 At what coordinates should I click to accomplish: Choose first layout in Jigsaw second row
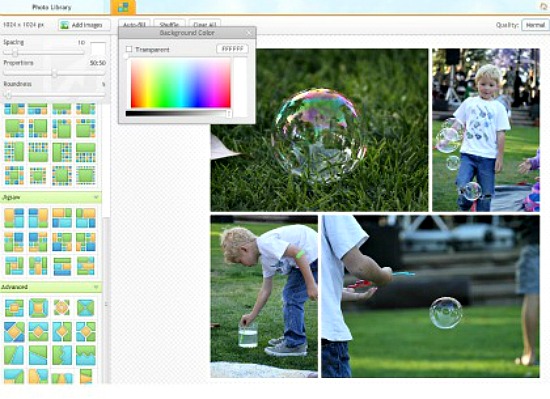click(x=14, y=242)
